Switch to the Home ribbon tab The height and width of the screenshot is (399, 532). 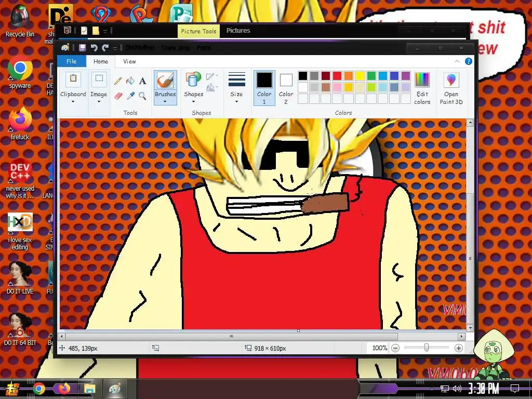coord(101,61)
